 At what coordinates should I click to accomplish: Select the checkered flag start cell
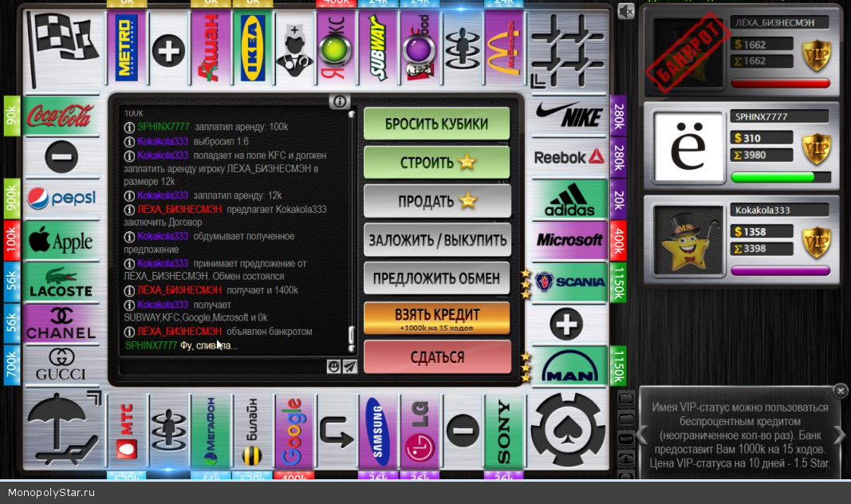62,49
